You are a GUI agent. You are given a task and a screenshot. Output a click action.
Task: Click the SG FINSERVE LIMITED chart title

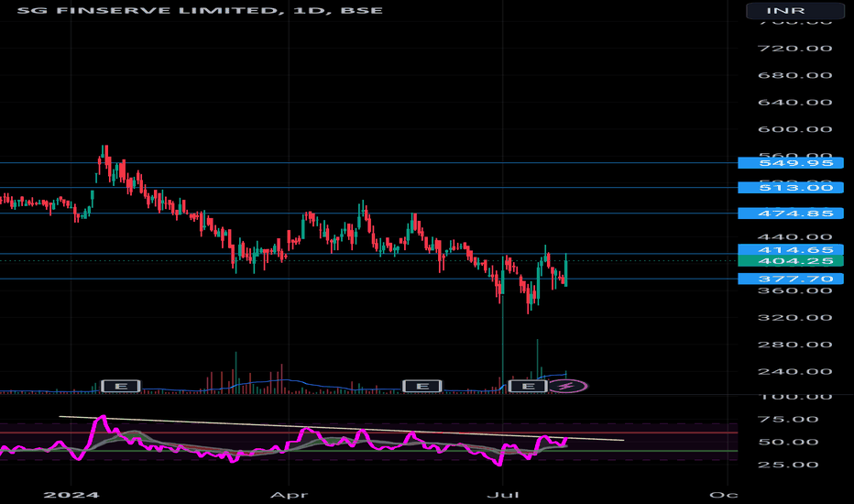pos(200,10)
